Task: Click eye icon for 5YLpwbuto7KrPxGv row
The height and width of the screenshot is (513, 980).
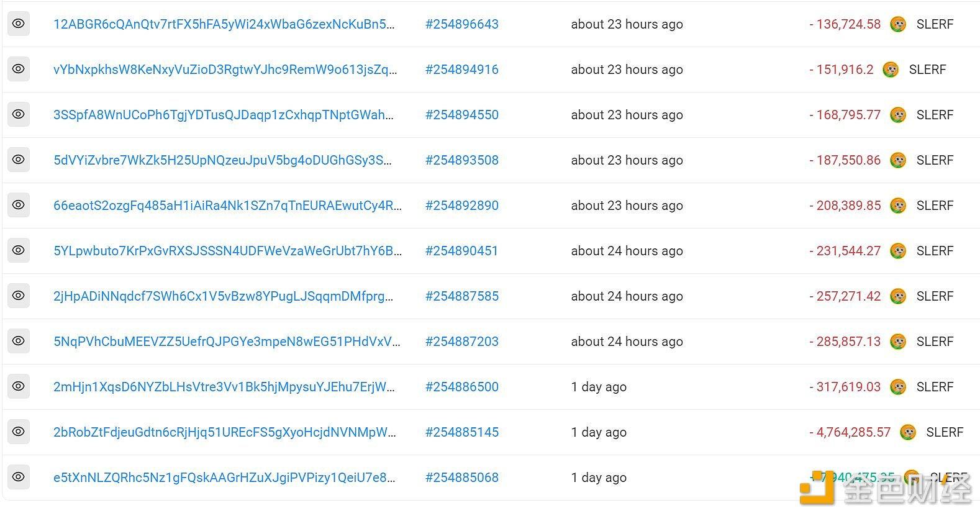Action: click(19, 250)
